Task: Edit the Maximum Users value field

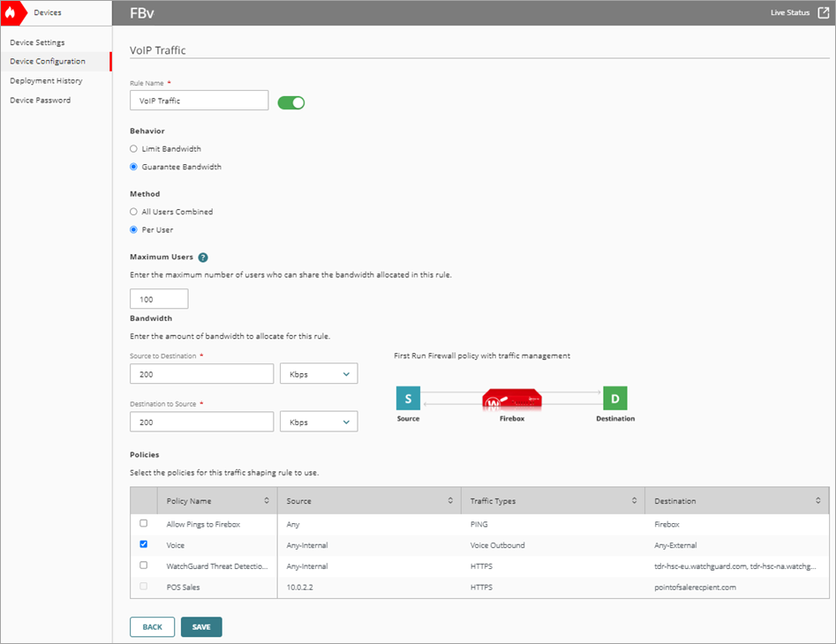Action: (158, 298)
